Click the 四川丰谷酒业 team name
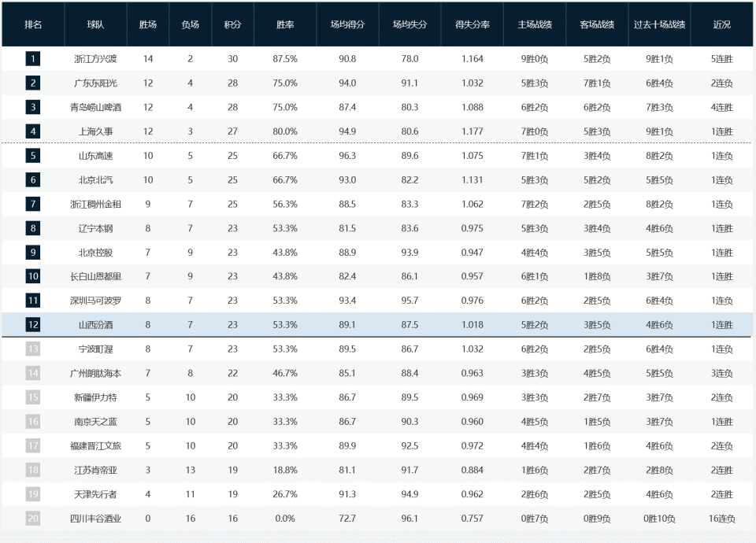Image resolution: width=756 pixels, height=543 pixels. (x=95, y=519)
